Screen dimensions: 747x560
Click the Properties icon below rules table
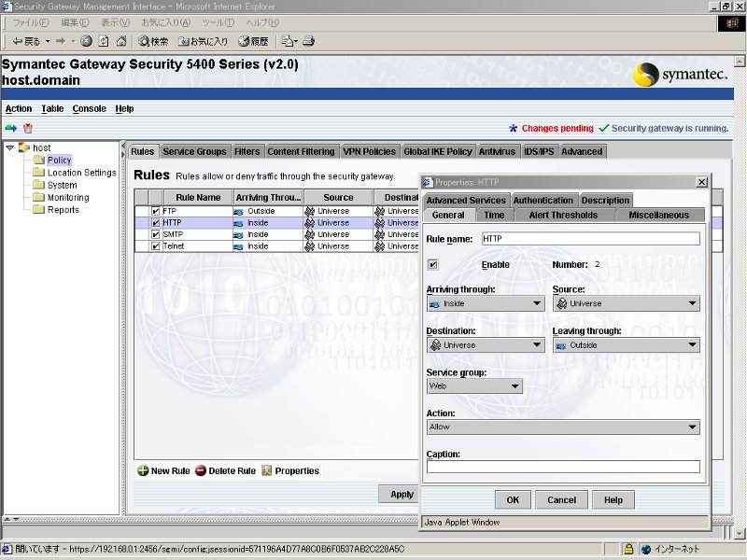(x=267, y=471)
